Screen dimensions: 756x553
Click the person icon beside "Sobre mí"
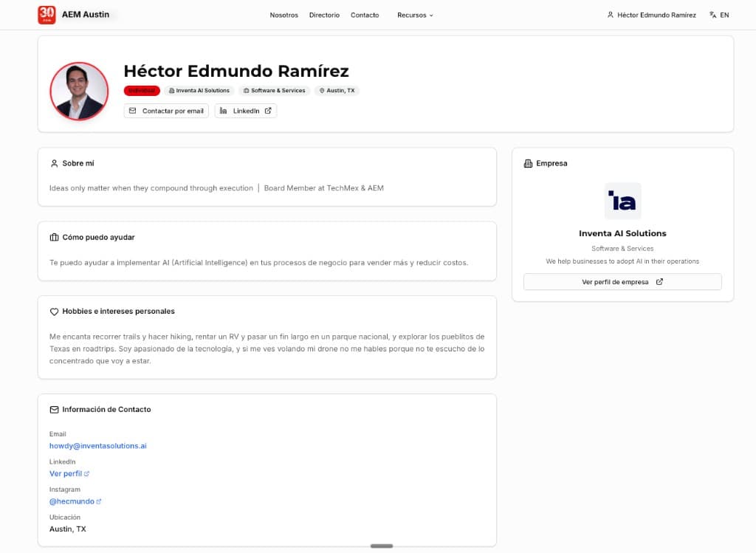tap(53, 163)
